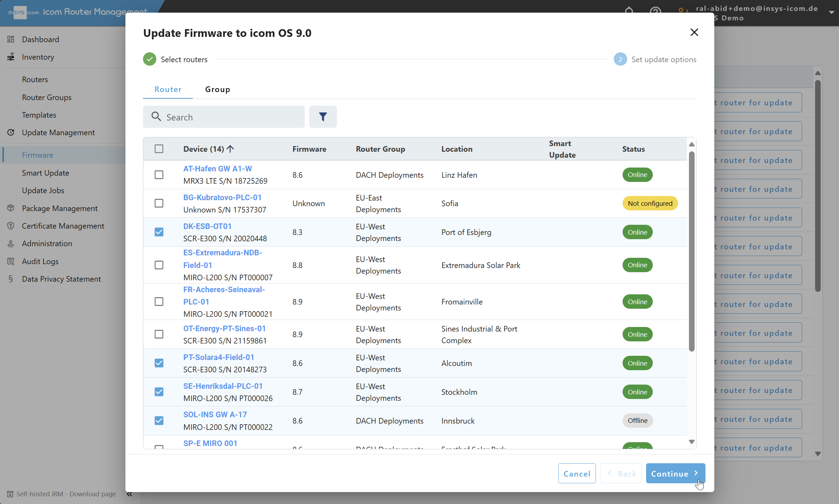Click the Dashboard grid icon

[11, 39]
